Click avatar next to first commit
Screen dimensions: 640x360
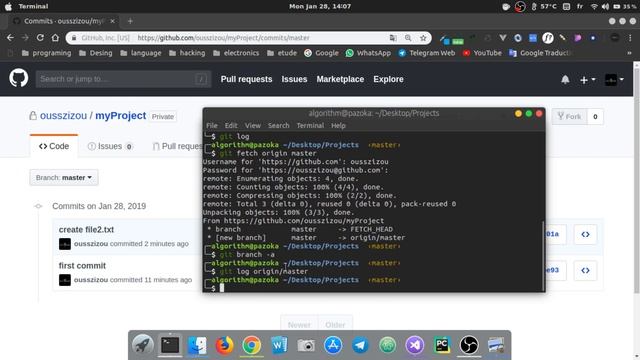coord(64,280)
